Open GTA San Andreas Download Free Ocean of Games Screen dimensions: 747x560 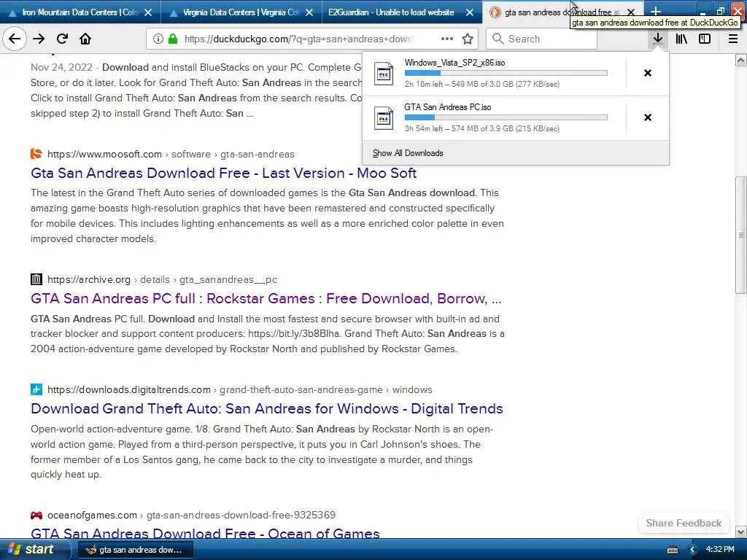pyautogui.click(x=205, y=533)
